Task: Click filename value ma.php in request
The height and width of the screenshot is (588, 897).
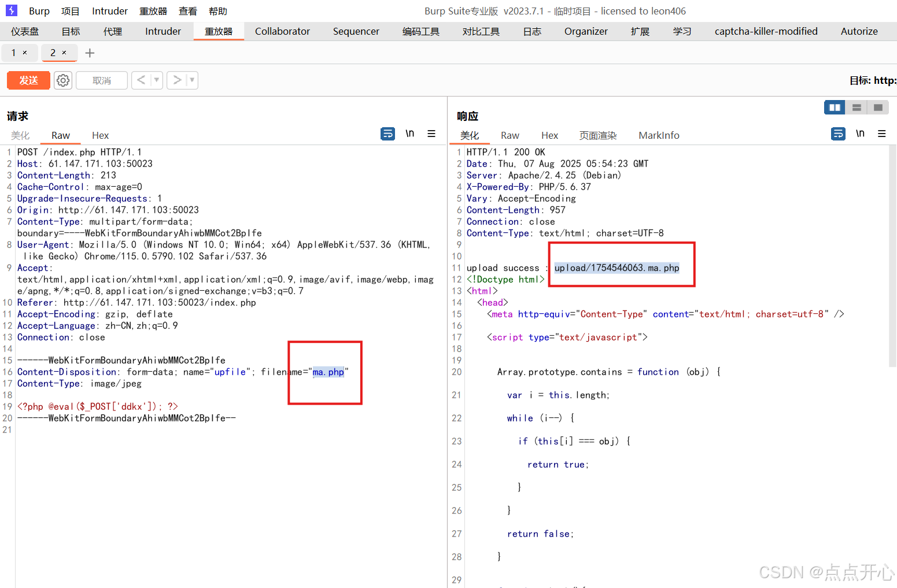Action: point(328,372)
